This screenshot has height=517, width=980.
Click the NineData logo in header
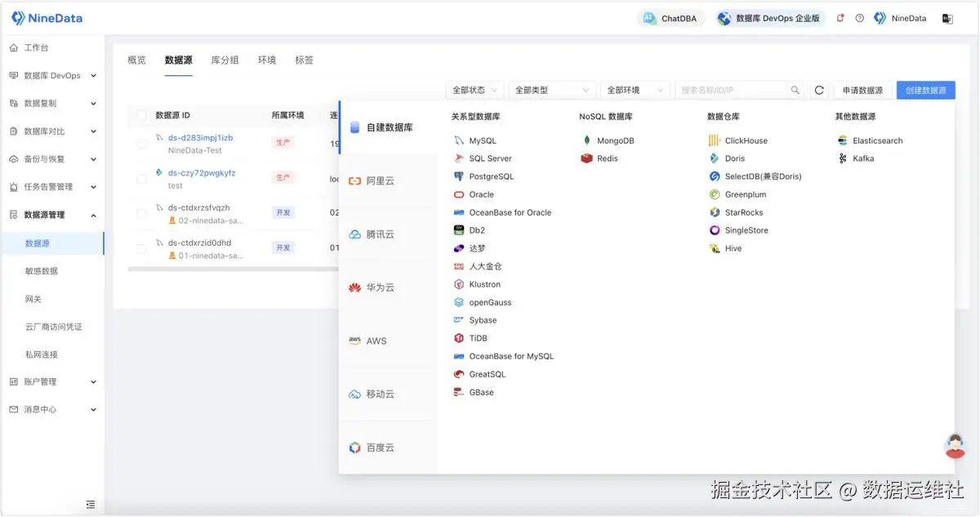coord(47,18)
